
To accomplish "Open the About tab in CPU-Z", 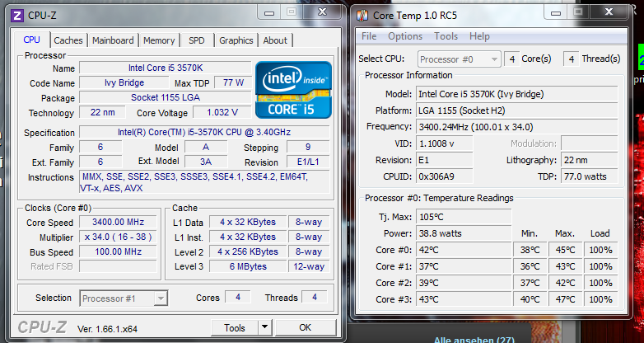I will click(x=275, y=40).
